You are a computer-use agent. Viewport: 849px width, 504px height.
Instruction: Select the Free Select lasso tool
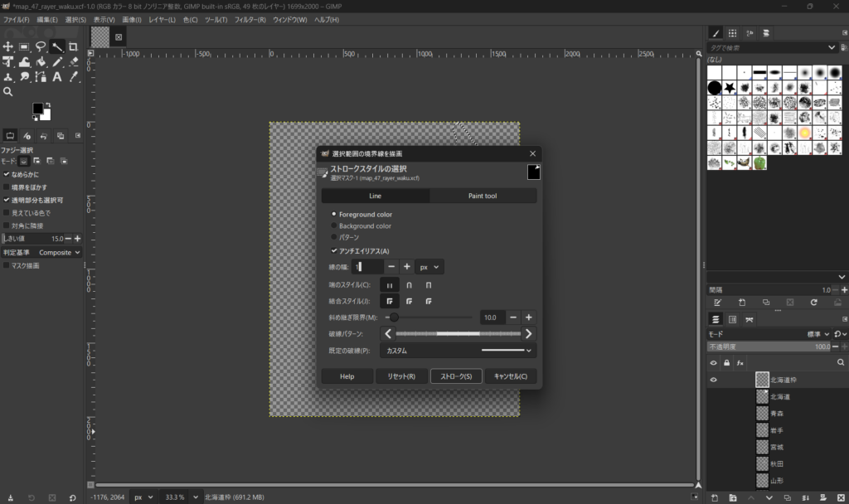41,46
